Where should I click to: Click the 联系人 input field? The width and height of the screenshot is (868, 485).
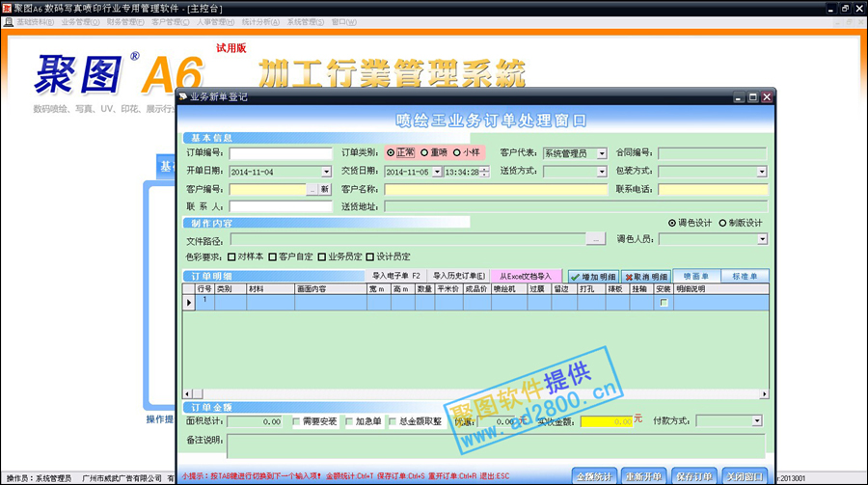(281, 207)
